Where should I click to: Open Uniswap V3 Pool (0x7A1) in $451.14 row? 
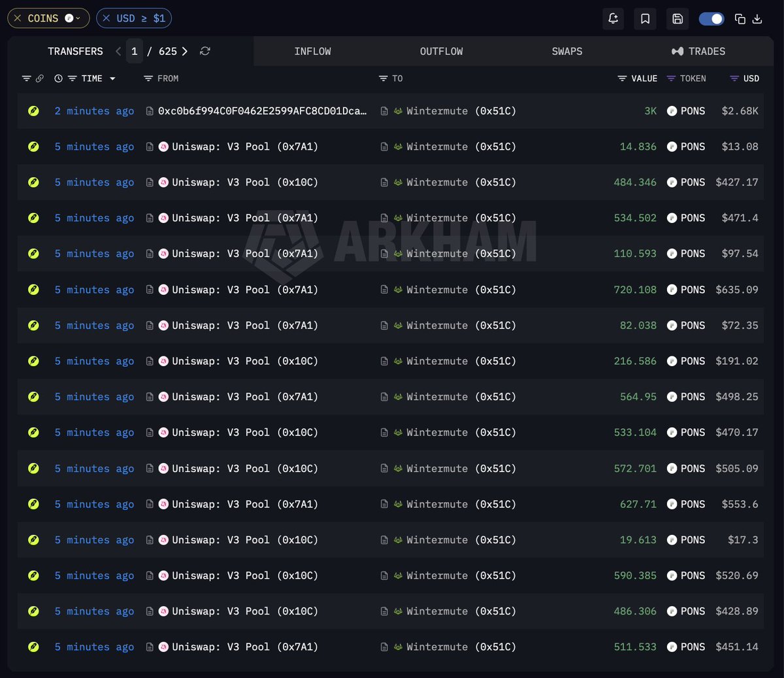coord(245,647)
